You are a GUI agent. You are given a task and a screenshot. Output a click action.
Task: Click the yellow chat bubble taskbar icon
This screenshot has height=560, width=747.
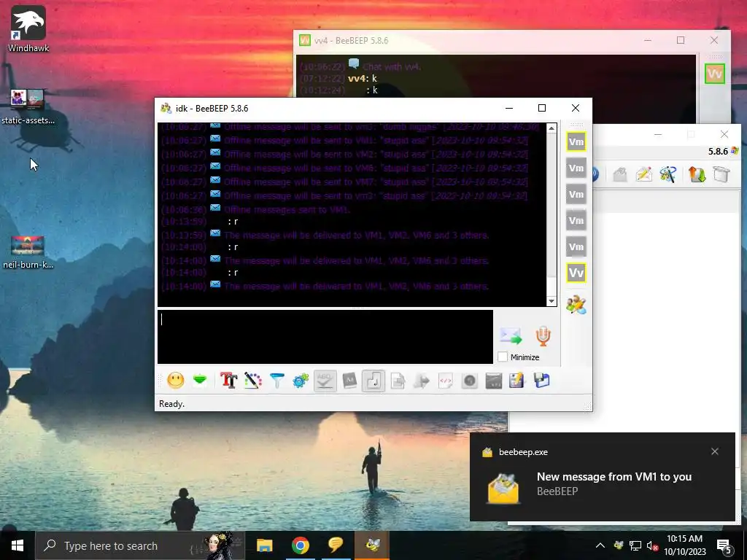pos(336,545)
